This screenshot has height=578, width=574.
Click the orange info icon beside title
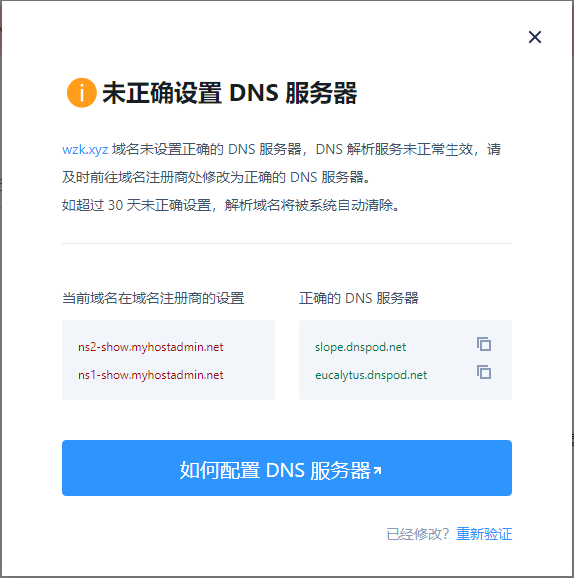pos(82,93)
